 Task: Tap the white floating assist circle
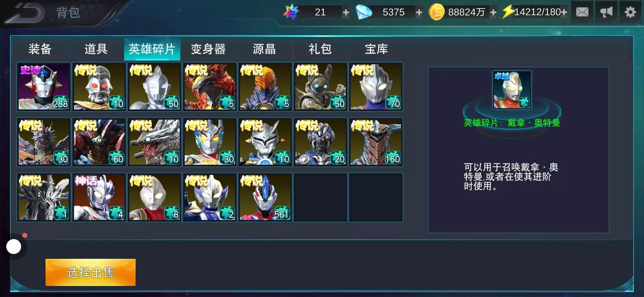(x=14, y=246)
